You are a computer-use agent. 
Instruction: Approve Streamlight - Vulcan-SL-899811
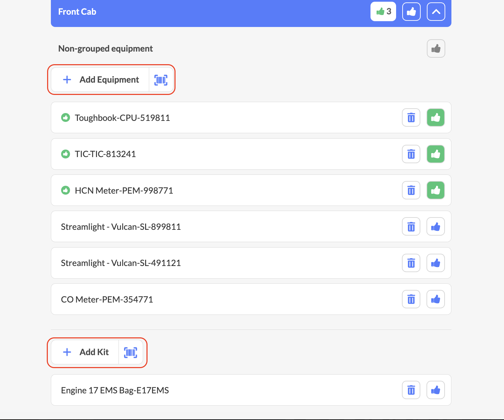(x=436, y=226)
